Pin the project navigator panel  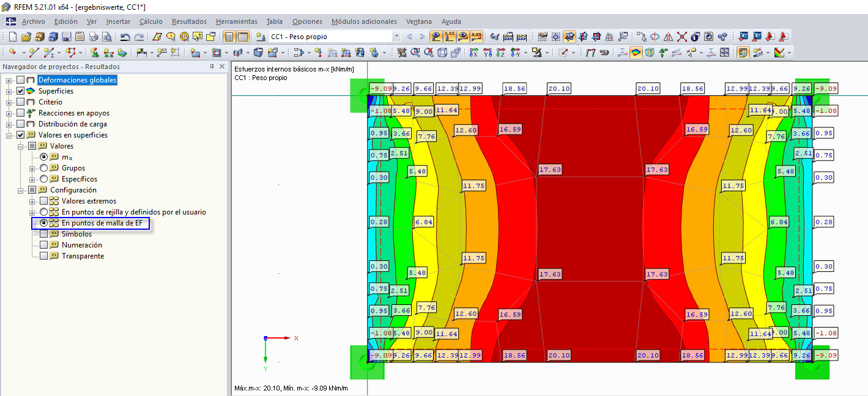(212, 67)
